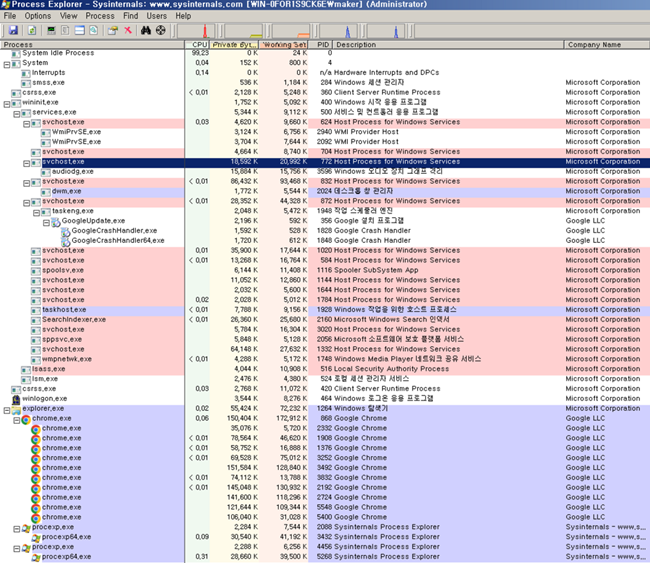The height and width of the screenshot is (563, 650).
Task: Sort by the Private Bytes column header
Action: coord(234,44)
